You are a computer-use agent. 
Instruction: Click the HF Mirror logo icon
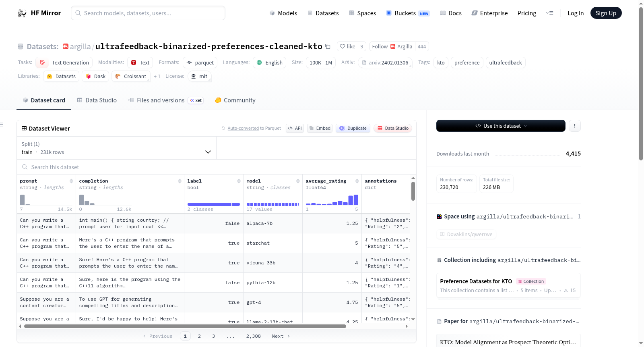22,13
